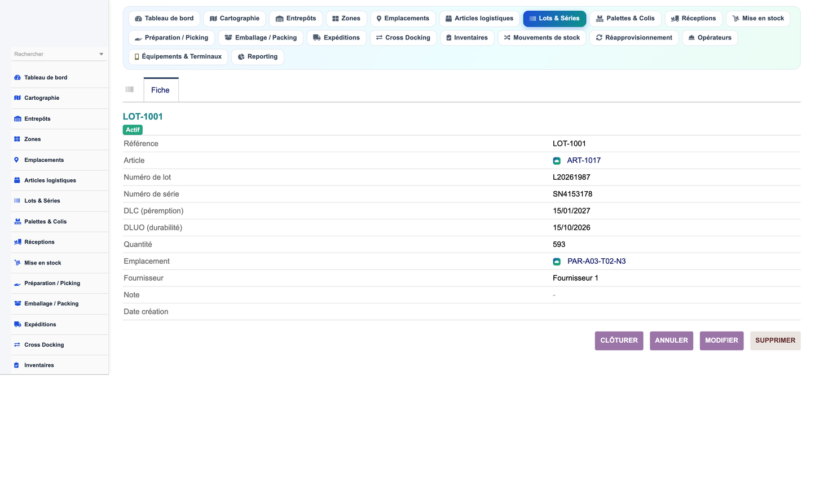This screenshot has height=504, width=815.
Task: Open Zones in top navigation
Action: click(346, 19)
